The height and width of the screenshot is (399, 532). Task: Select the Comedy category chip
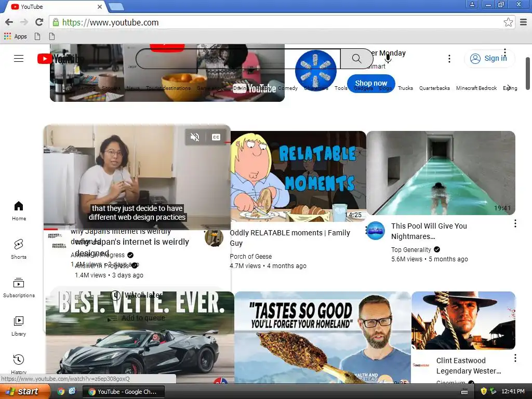(x=288, y=88)
